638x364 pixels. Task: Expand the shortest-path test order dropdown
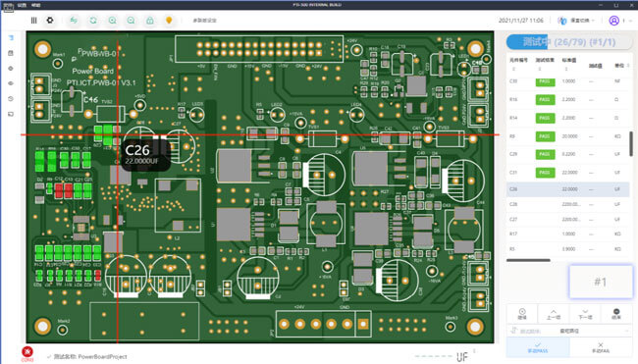click(x=569, y=331)
